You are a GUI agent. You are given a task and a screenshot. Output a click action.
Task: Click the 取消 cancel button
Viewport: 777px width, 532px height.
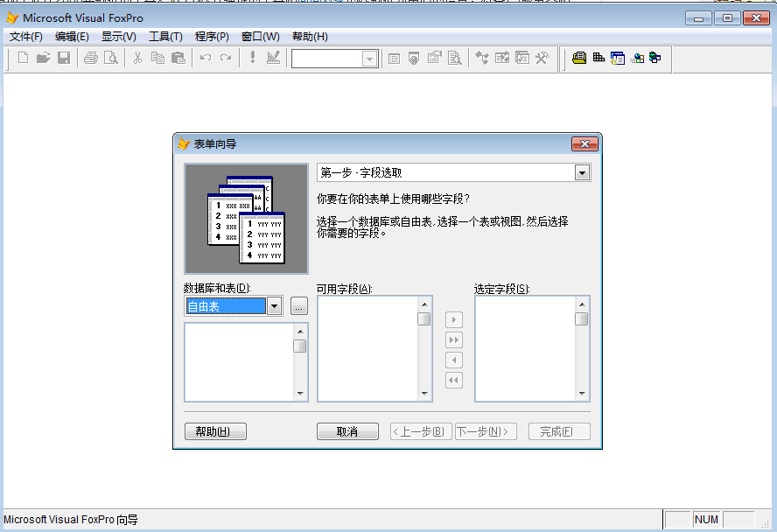(347, 431)
